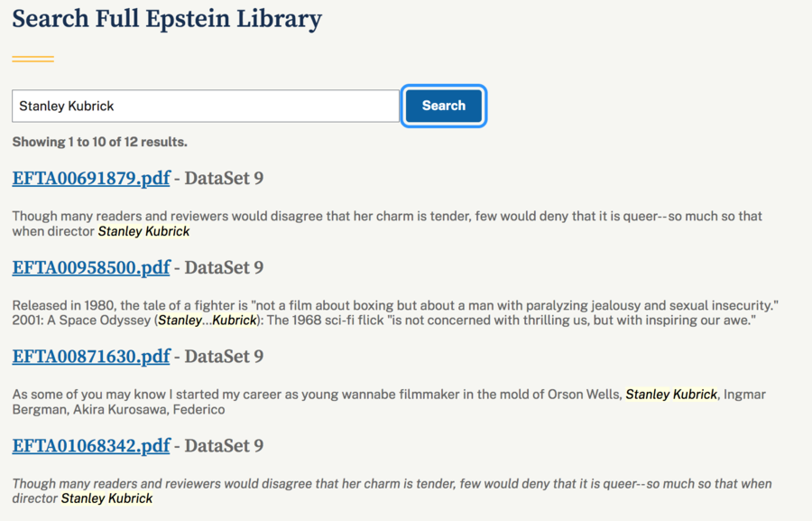
Task: Click highlighted Stanley Kubrick under EFTA01068342.pdf
Action: (106, 498)
